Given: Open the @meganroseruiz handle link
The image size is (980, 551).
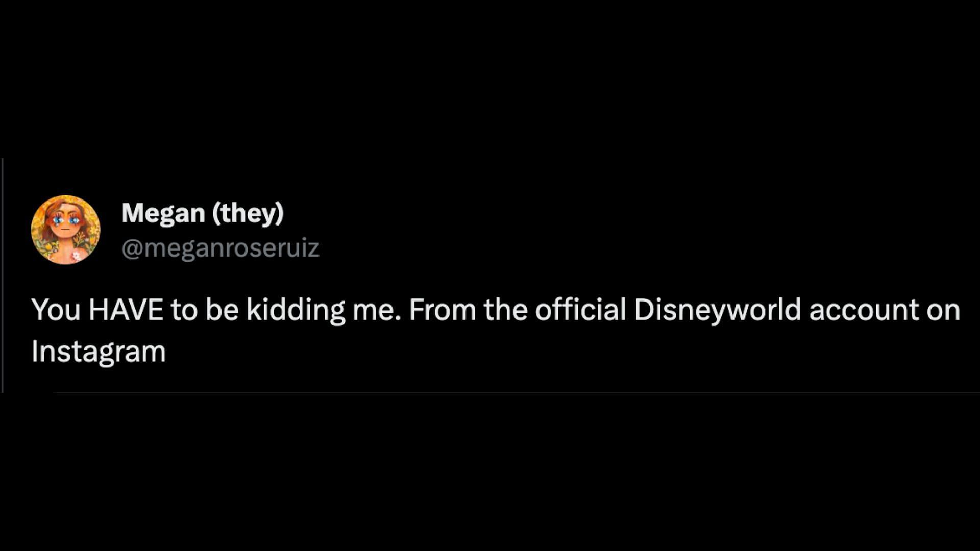Looking at the screenshot, I should point(220,248).
